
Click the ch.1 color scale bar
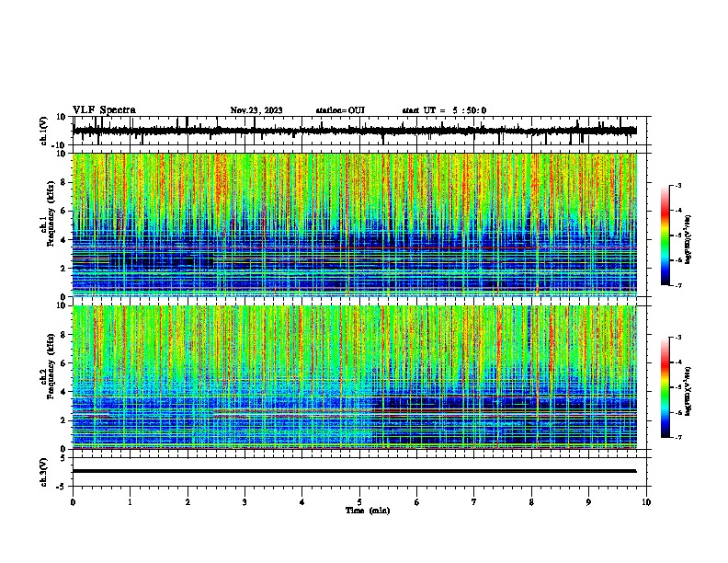pyautogui.click(x=665, y=236)
